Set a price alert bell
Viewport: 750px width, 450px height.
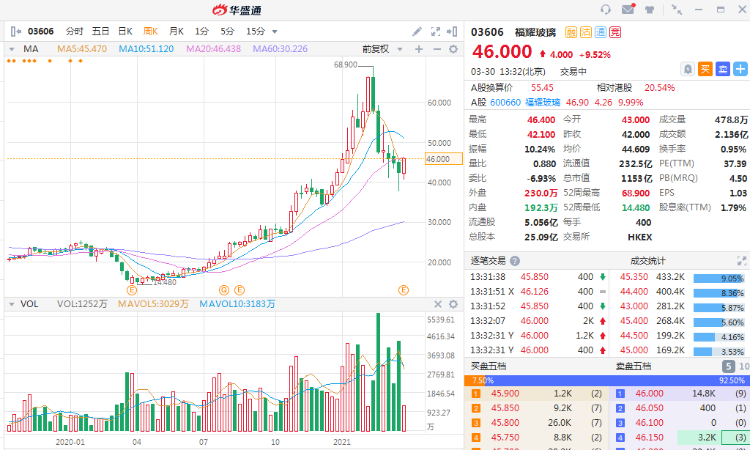(x=687, y=69)
